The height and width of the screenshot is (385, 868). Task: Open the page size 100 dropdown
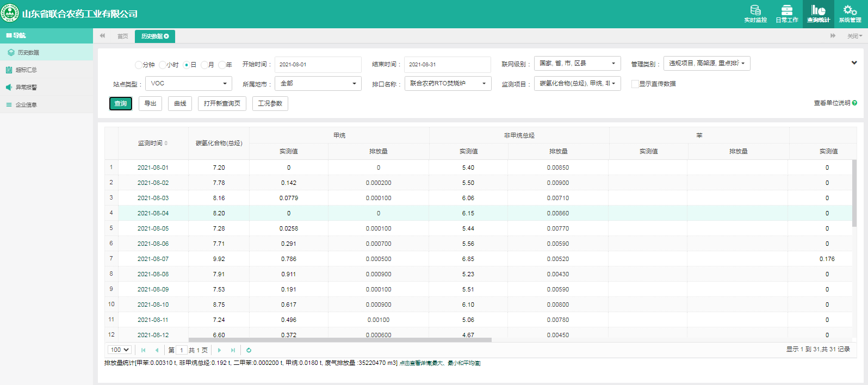(120, 350)
